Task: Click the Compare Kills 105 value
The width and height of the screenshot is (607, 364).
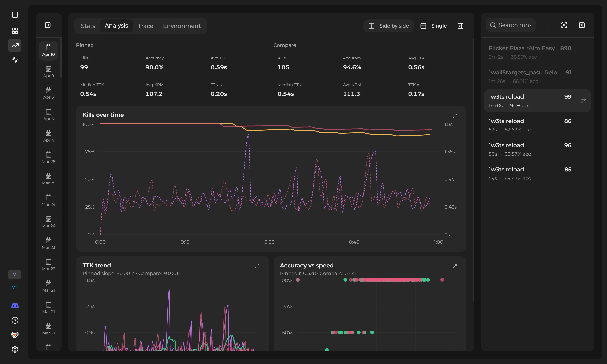Action: [283, 67]
